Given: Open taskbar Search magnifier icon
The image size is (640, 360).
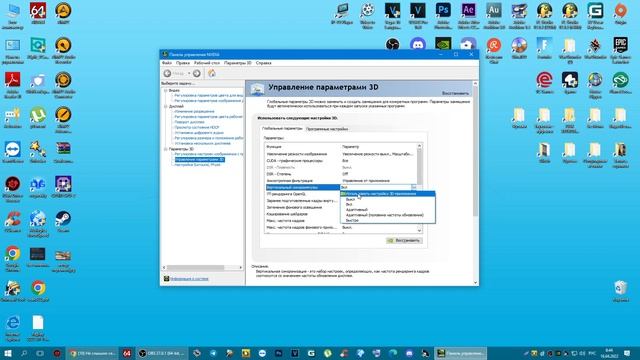Looking at the screenshot, I should pyautogui.click(x=24, y=353).
